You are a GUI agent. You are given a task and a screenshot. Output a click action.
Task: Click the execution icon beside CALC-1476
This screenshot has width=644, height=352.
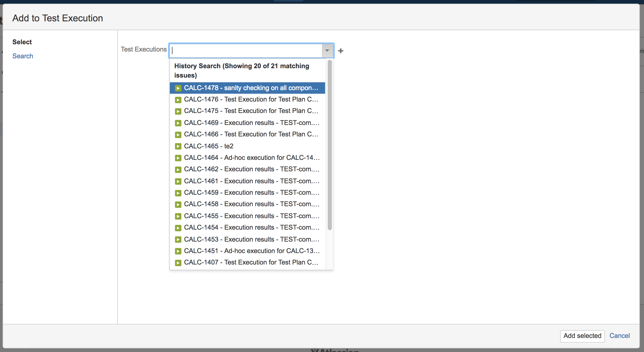tap(178, 100)
